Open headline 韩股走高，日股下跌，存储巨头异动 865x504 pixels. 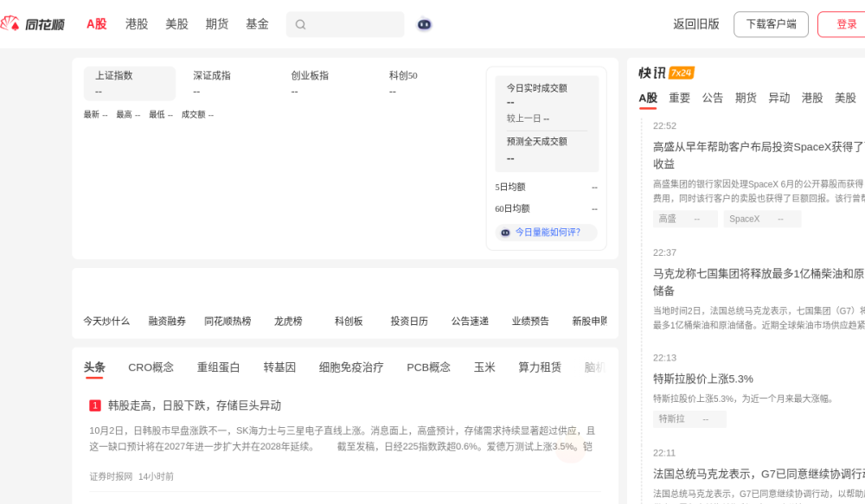tap(195, 405)
